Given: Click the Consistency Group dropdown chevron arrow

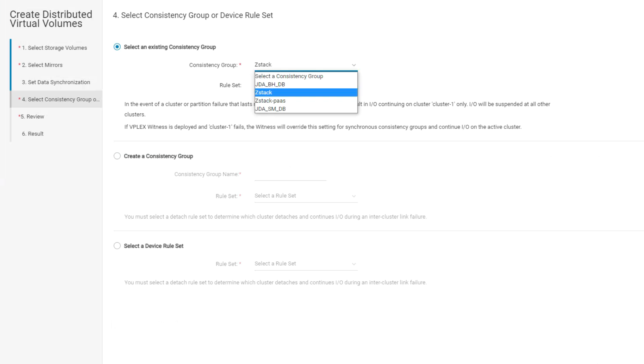Looking at the screenshot, I should pos(354,65).
